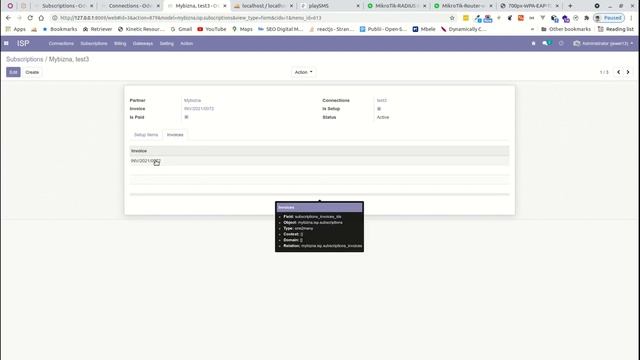The width and height of the screenshot is (640, 360).
Task: Switch to the Subscriptions browser tab
Action: coord(65,6)
